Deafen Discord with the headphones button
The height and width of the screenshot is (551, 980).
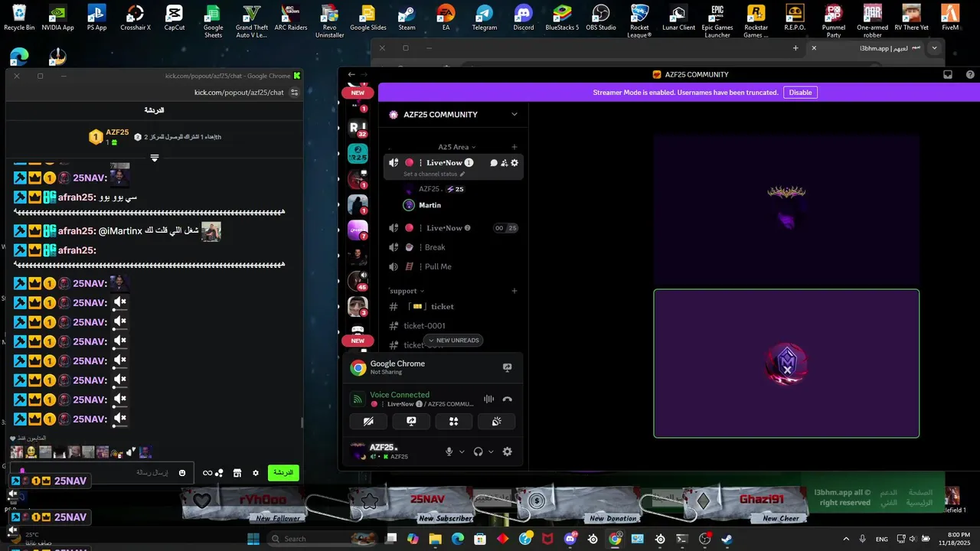(x=479, y=452)
